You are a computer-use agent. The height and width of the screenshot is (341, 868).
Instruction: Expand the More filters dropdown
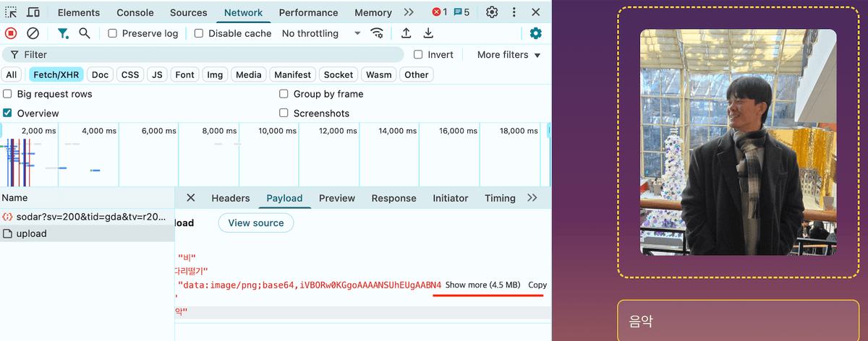click(x=509, y=55)
